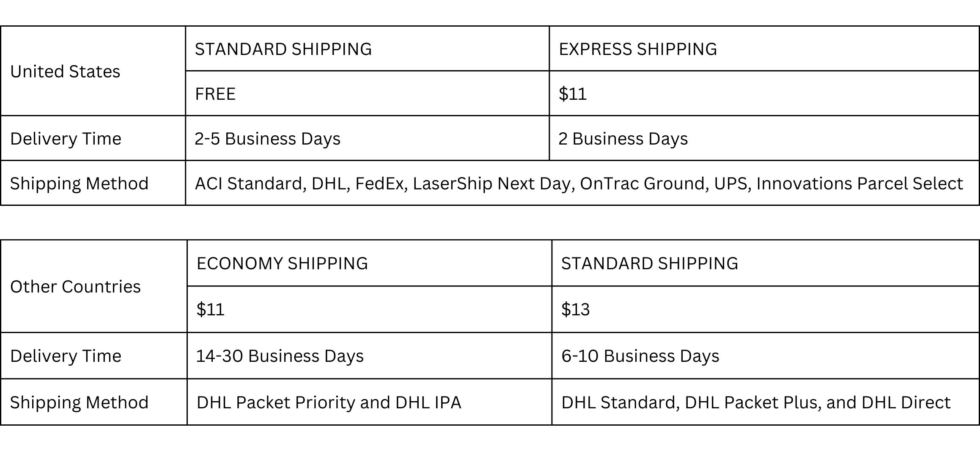Select Delivery Time label in United States table
The height and width of the screenshot is (473, 980).
66,139
